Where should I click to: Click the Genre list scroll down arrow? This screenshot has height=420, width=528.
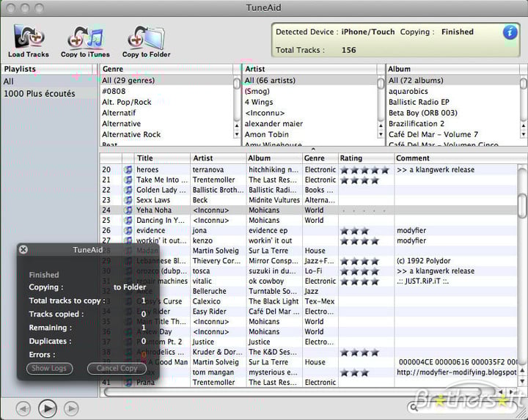237,134
